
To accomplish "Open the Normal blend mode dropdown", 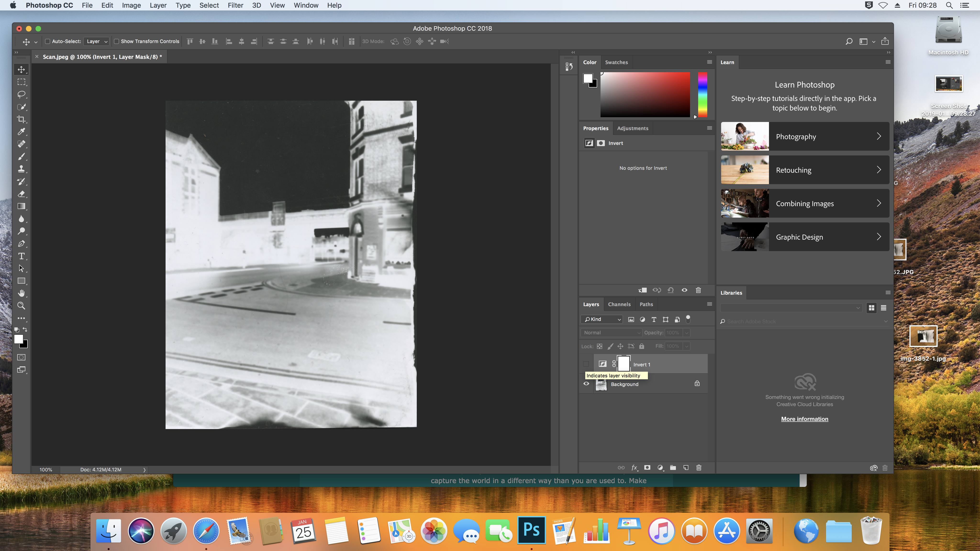I will (611, 333).
